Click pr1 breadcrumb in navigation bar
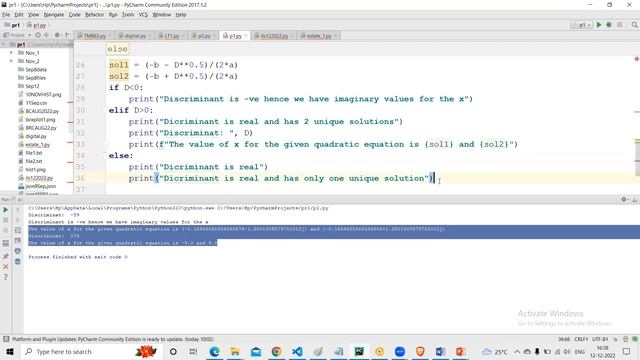 pyautogui.click(x=13, y=25)
